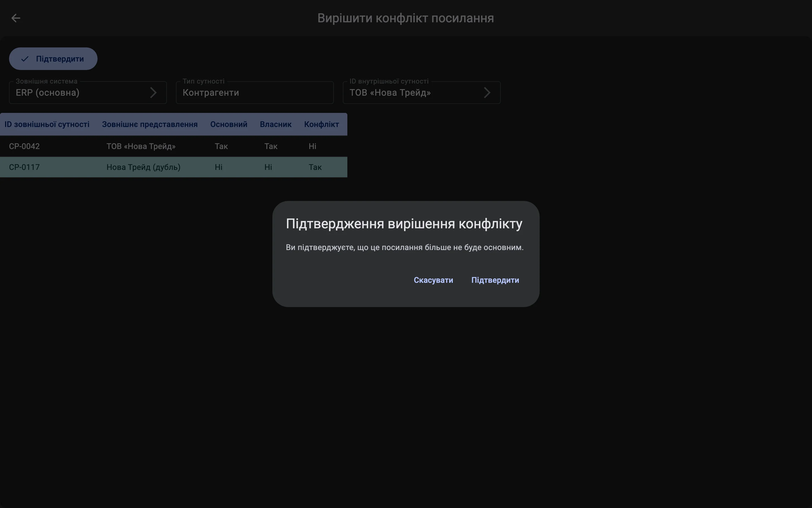This screenshot has width=812, height=508.
Task: Click the dialog title Підтвердження вирішення конфлікту
Action: 404,224
